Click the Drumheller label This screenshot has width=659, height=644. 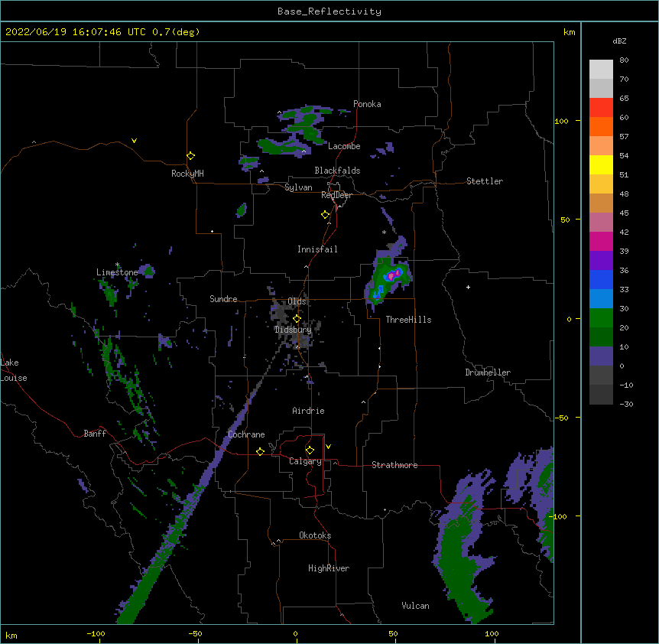488,372
